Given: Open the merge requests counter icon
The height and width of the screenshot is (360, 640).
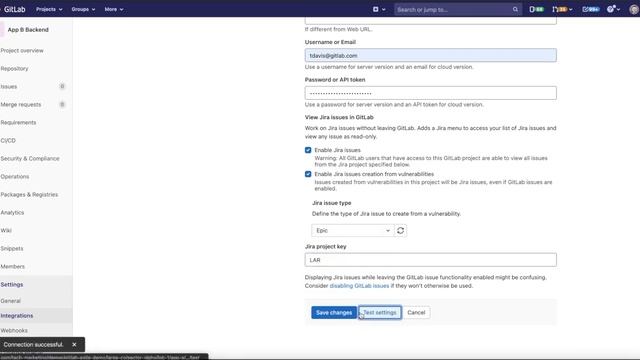Looking at the screenshot, I should pos(562,9).
